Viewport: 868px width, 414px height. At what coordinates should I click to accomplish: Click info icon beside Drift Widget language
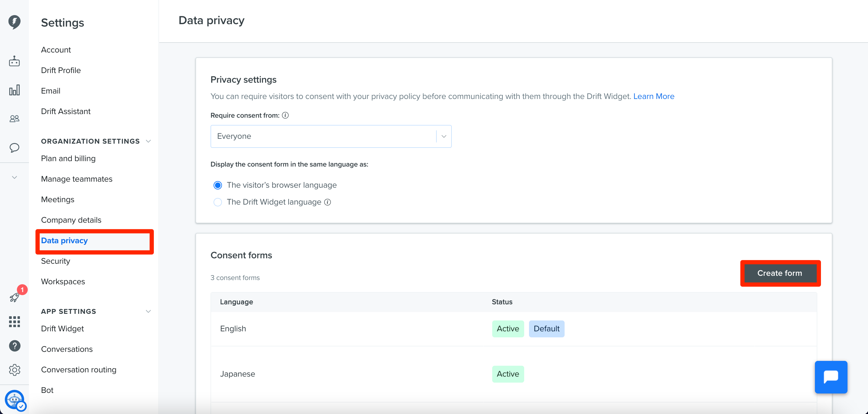point(327,202)
